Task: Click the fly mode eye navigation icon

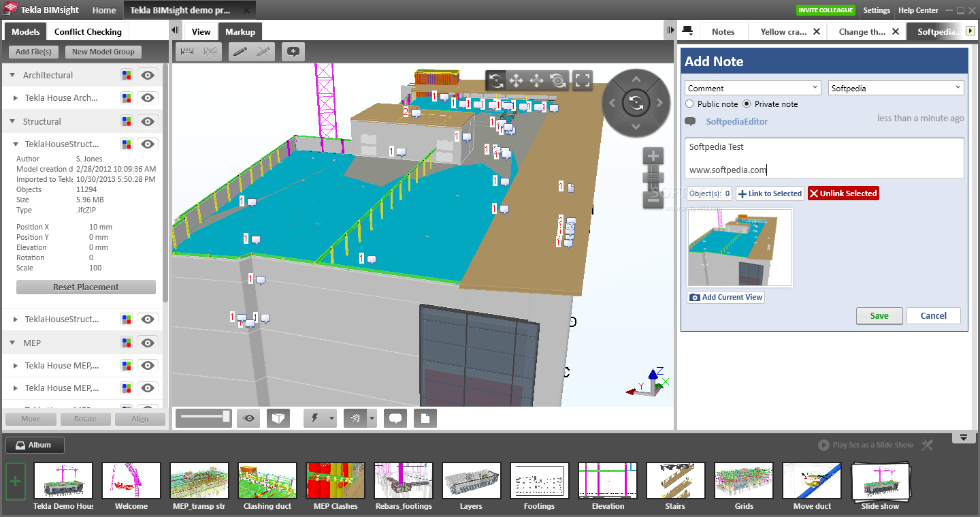Action: 558,81
